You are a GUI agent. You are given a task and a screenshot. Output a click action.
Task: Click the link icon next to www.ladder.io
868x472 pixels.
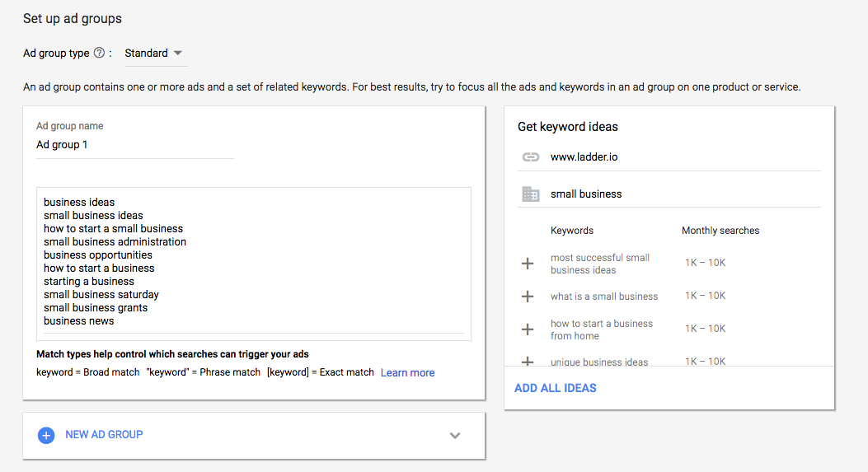[531, 157]
